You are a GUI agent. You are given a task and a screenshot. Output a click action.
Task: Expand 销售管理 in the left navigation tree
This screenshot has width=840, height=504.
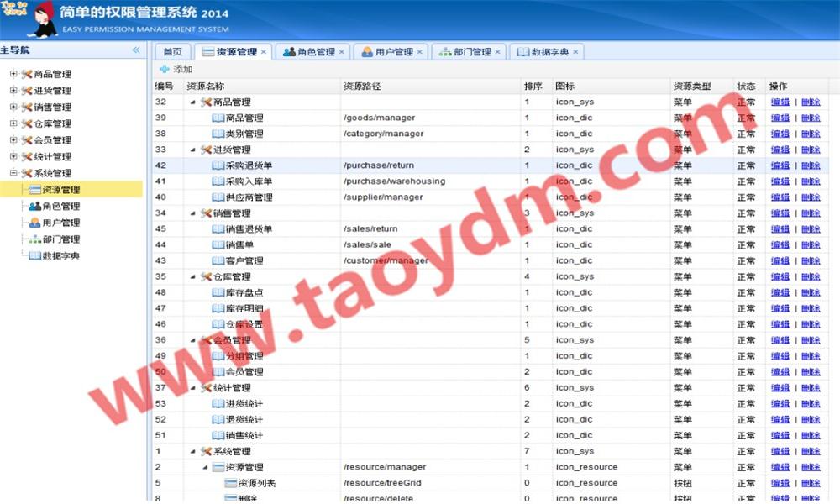coord(13,108)
